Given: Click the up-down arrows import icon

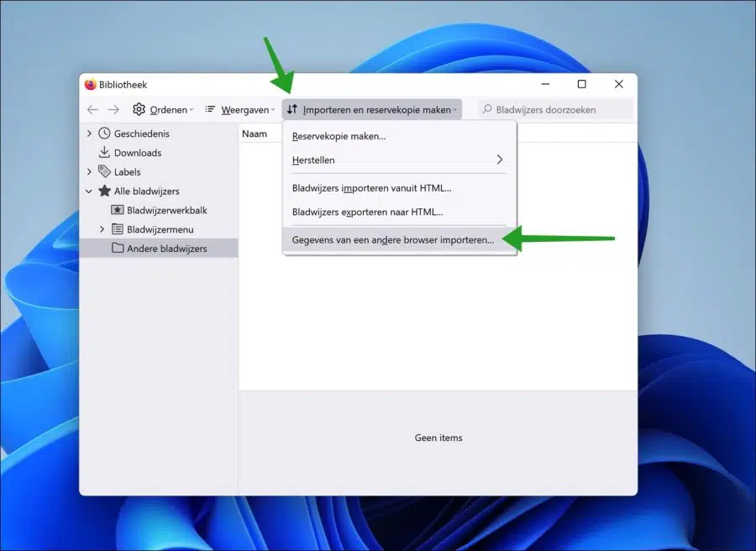Looking at the screenshot, I should 292,109.
